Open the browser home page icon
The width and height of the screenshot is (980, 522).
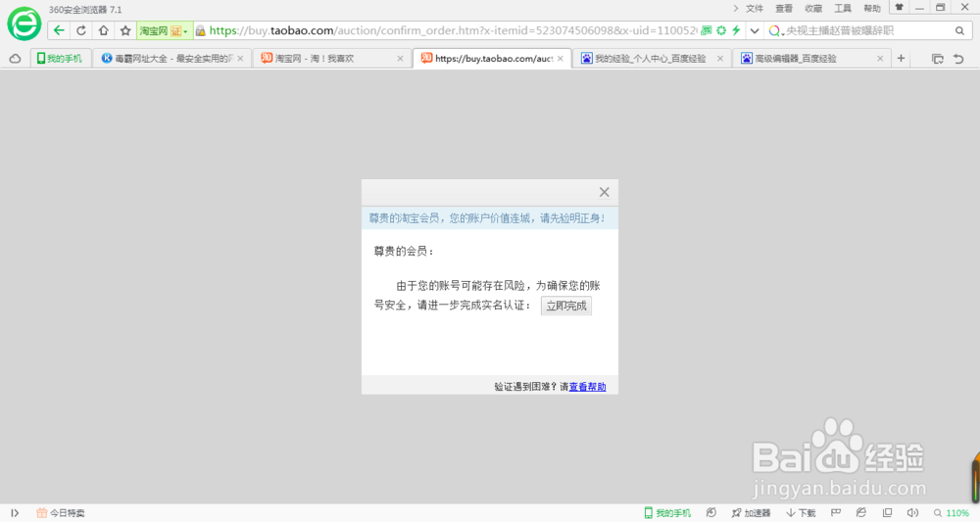[x=104, y=30]
